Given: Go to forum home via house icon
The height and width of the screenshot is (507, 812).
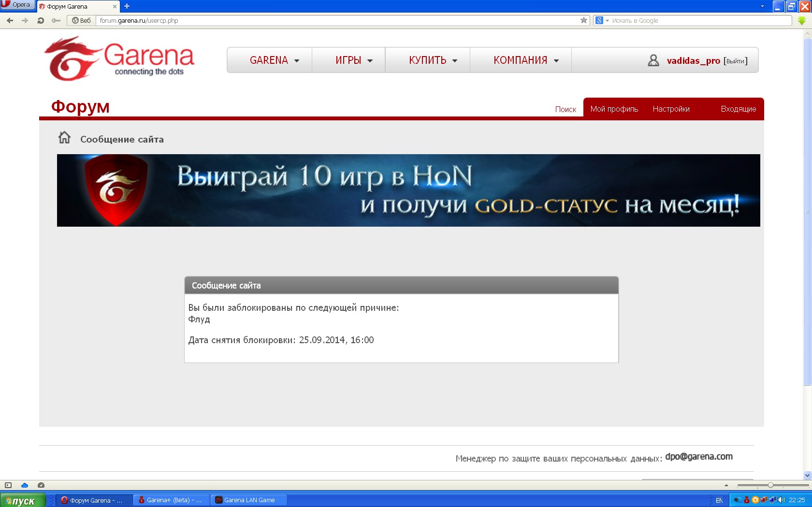Looking at the screenshot, I should (64, 138).
